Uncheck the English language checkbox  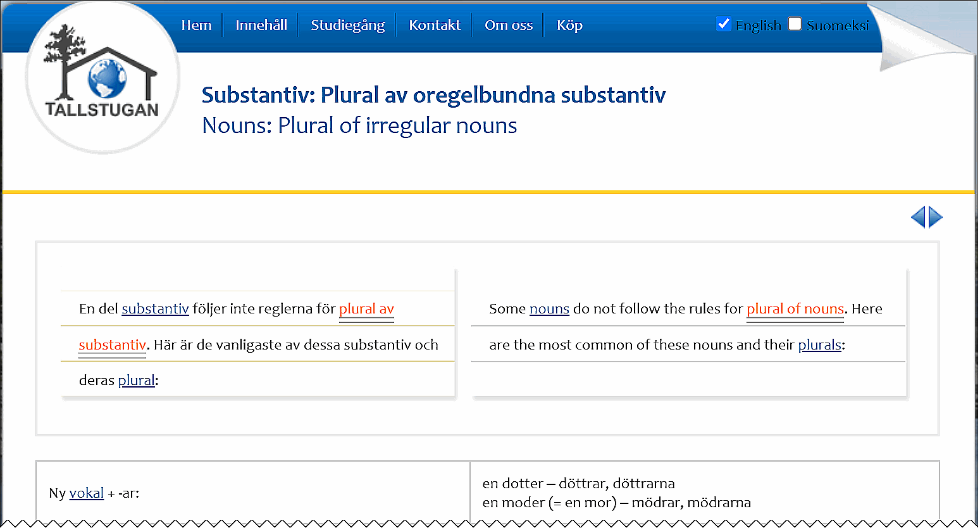724,24
